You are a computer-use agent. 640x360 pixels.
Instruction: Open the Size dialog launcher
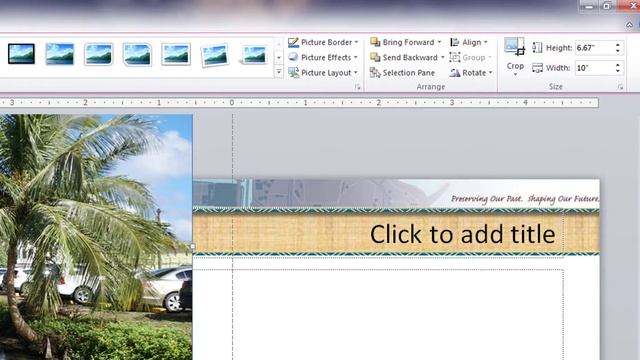click(x=620, y=87)
